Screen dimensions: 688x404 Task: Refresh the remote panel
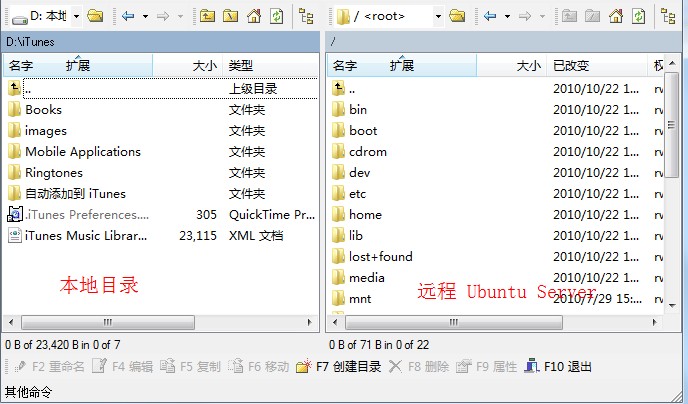638,17
